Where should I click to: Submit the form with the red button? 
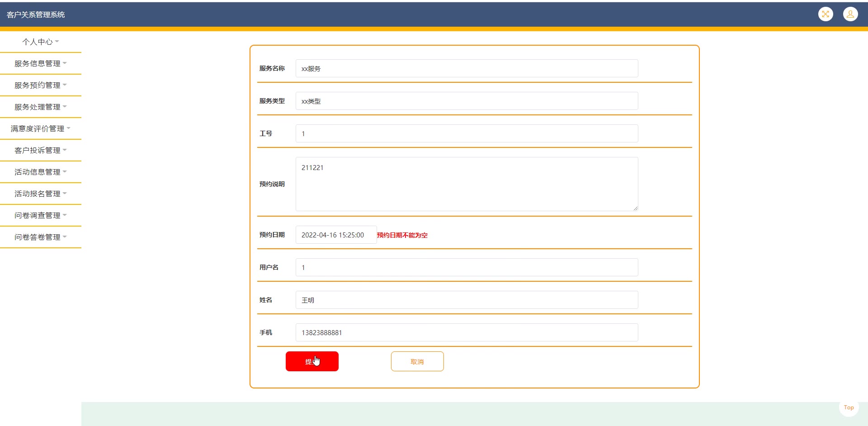coord(312,361)
